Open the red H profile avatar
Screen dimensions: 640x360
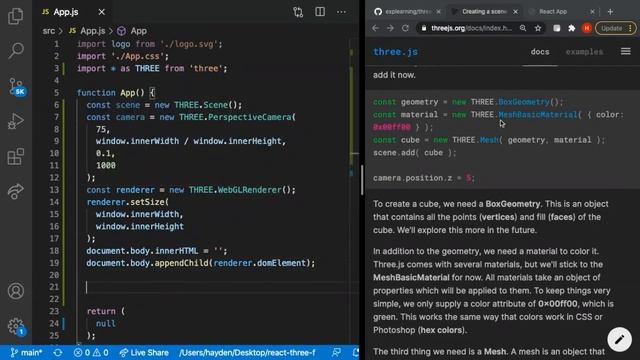(587, 28)
